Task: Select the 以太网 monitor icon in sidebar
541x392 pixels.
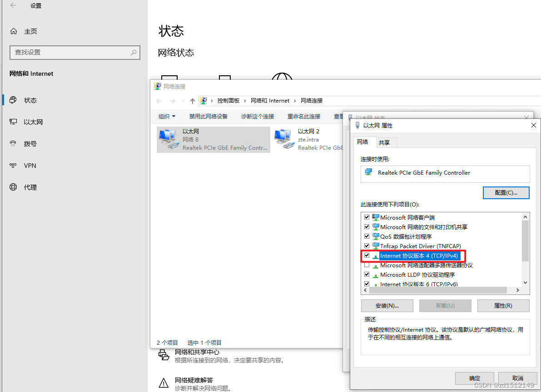Action: pos(13,122)
